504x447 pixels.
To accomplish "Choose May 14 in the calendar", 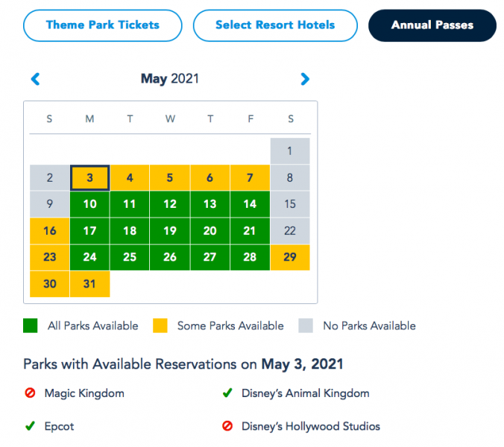I will point(250,204).
